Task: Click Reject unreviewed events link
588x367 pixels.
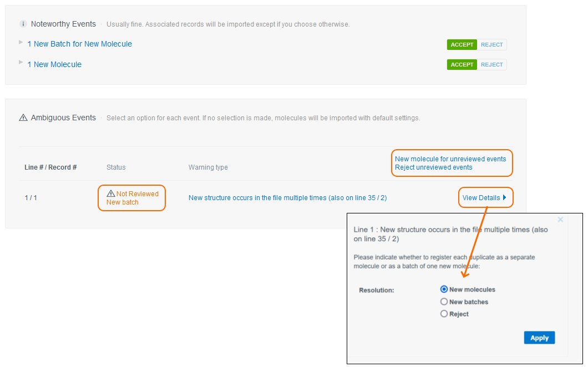Action: click(x=433, y=167)
